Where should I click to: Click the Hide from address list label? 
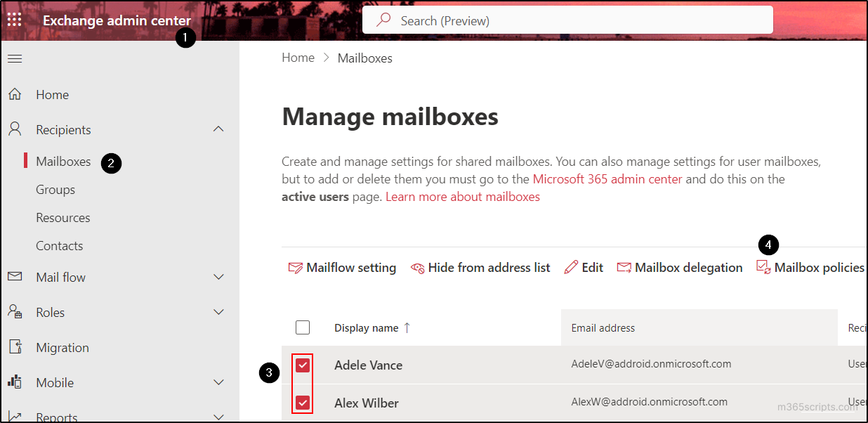coord(489,268)
